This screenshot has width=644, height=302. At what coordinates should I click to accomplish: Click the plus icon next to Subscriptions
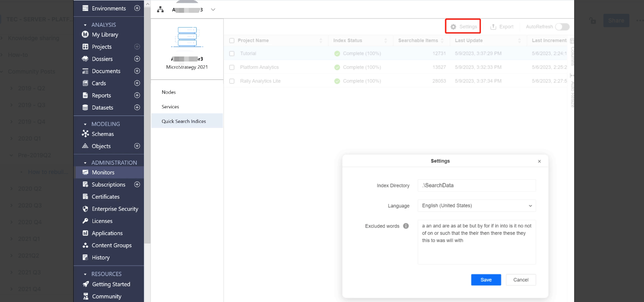click(x=137, y=184)
